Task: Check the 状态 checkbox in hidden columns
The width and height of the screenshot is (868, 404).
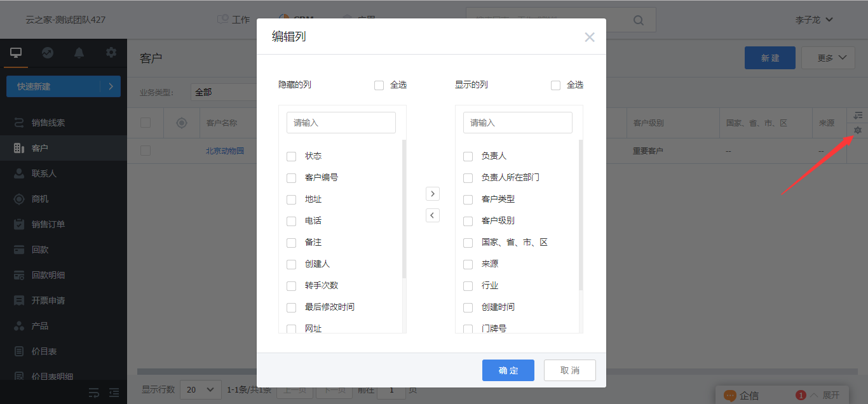Action: click(292, 156)
